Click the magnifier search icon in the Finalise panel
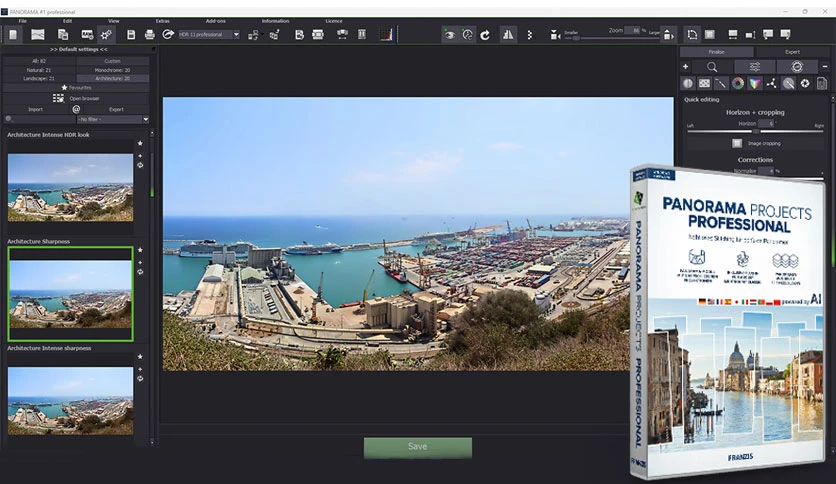The height and width of the screenshot is (484, 836). coord(712,67)
